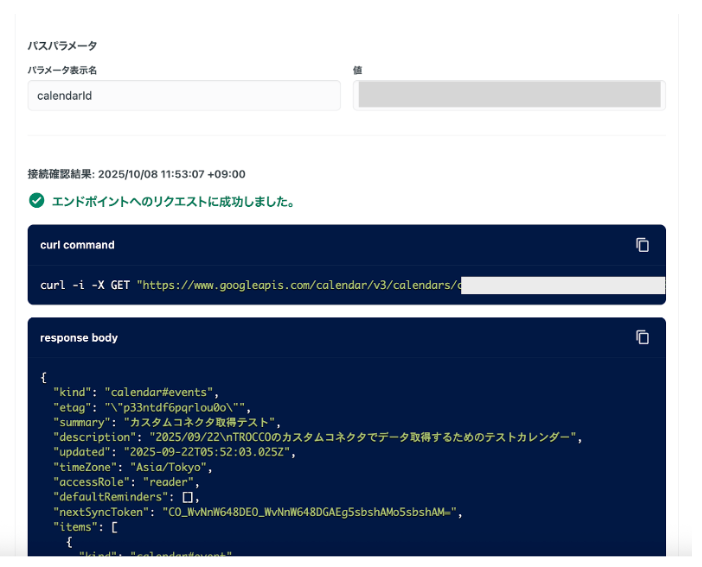
Task: Click the パラメータ表示名 label
Action: pos(62,70)
